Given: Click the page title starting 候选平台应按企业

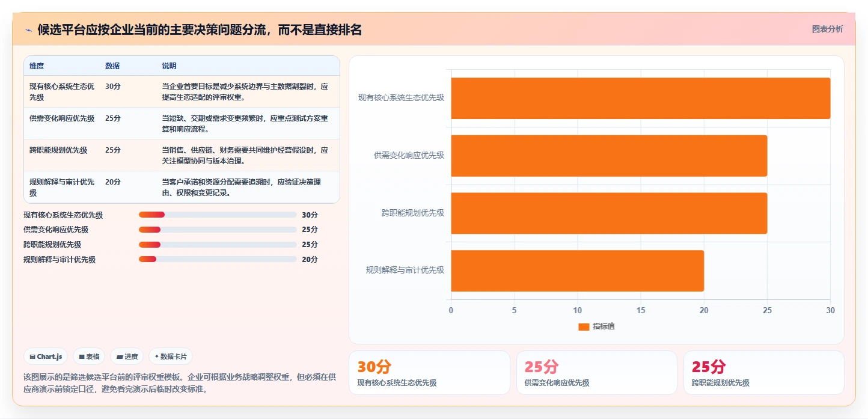Looking at the screenshot, I should (200, 29).
